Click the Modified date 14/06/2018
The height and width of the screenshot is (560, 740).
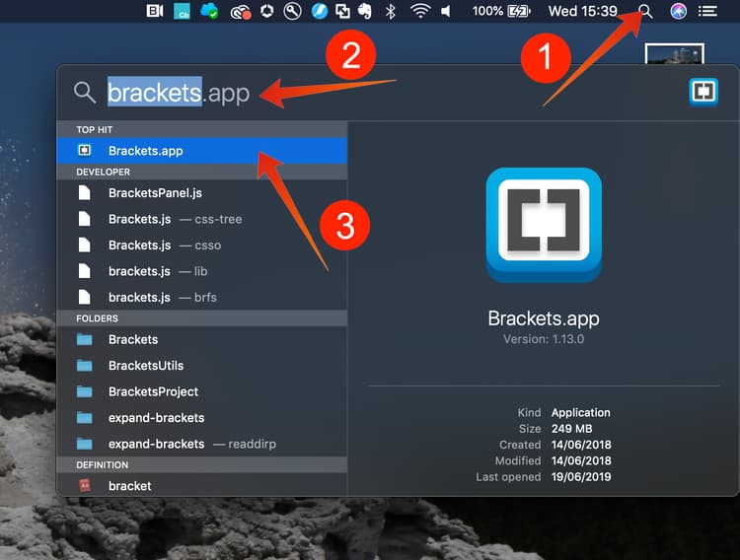[x=581, y=460]
